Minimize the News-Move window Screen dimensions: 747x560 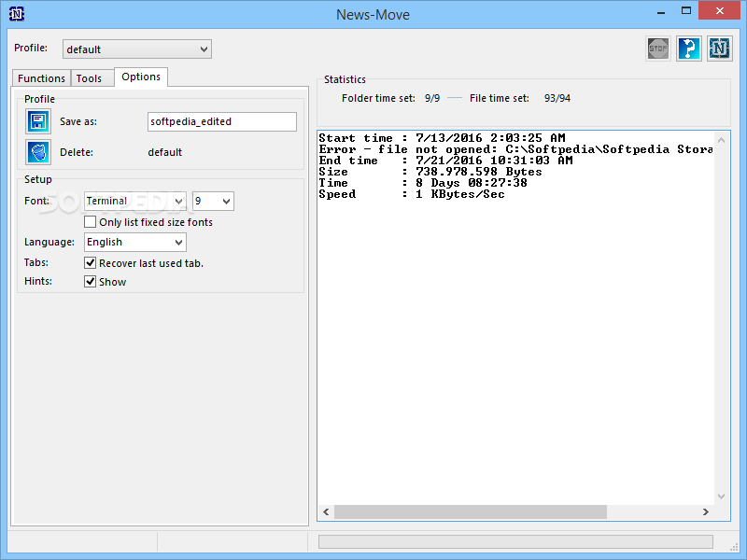[661, 11]
